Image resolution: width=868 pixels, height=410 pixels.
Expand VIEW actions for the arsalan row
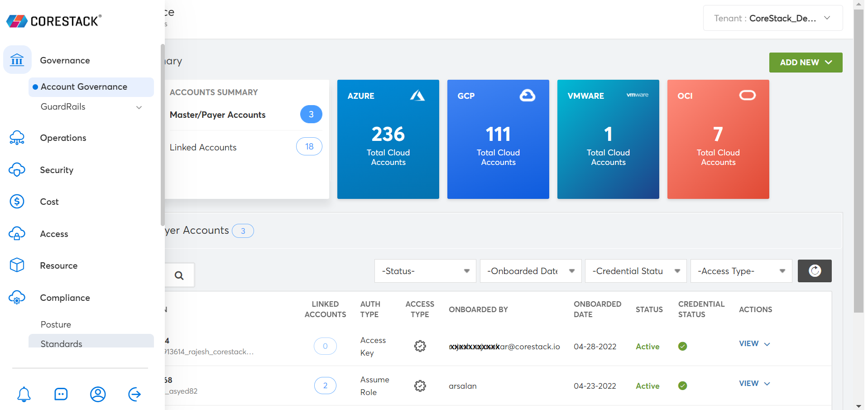[755, 384]
